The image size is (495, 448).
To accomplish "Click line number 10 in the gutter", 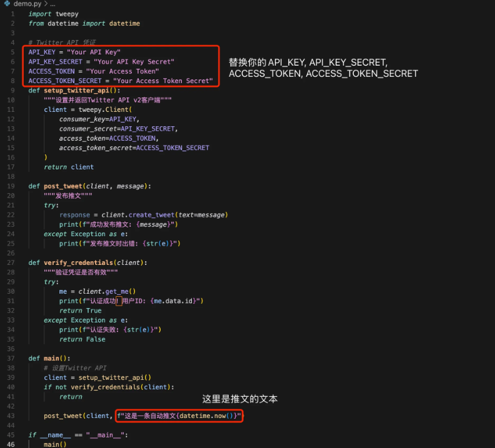I will [x=11, y=100].
